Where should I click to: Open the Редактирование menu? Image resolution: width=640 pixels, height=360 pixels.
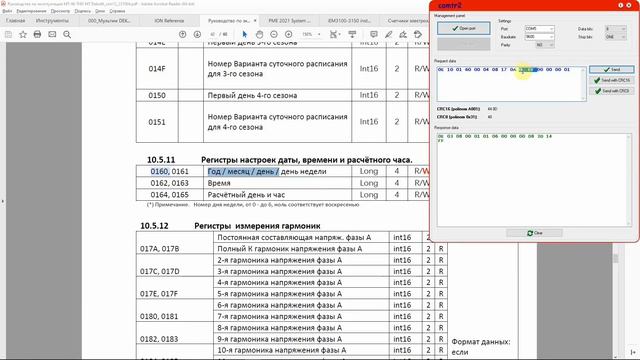click(31, 11)
